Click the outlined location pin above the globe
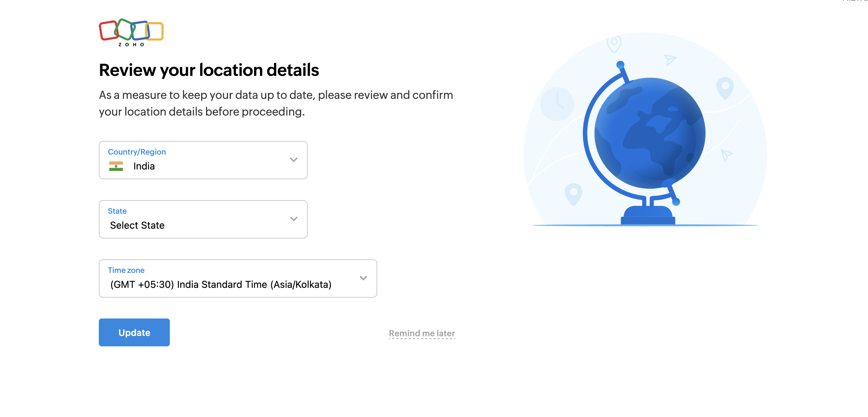868x417 pixels. [614, 44]
